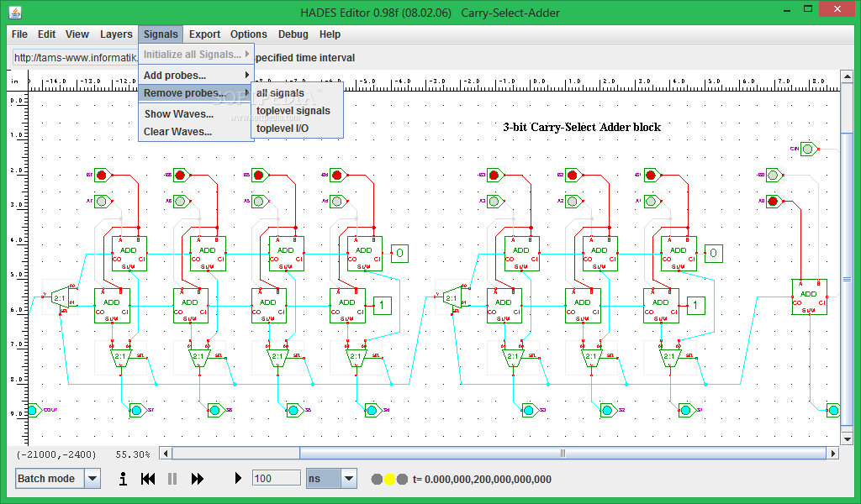Open the Debug menu

293,34
